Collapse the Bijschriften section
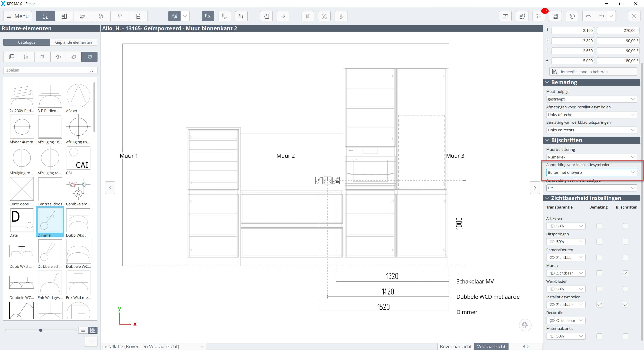This screenshot has width=644, height=350. tap(547, 140)
